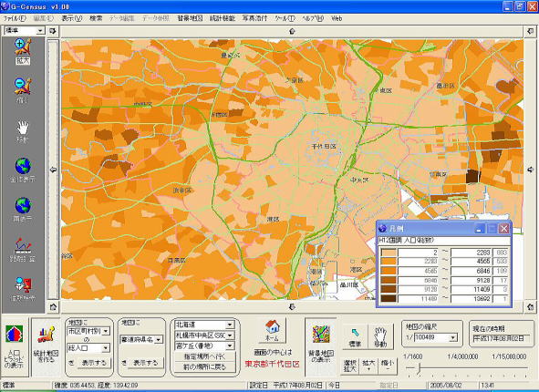Open the 統計機能 menu
This screenshot has width=539, height=392.
pyautogui.click(x=223, y=18)
